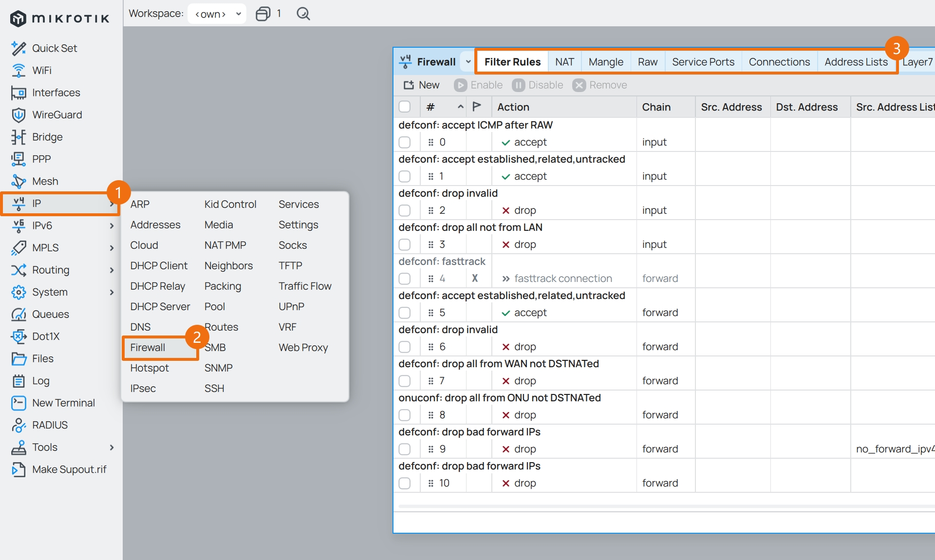The width and height of the screenshot is (935, 560).
Task: Click the fasttrack connection action text
Action: 563,279
